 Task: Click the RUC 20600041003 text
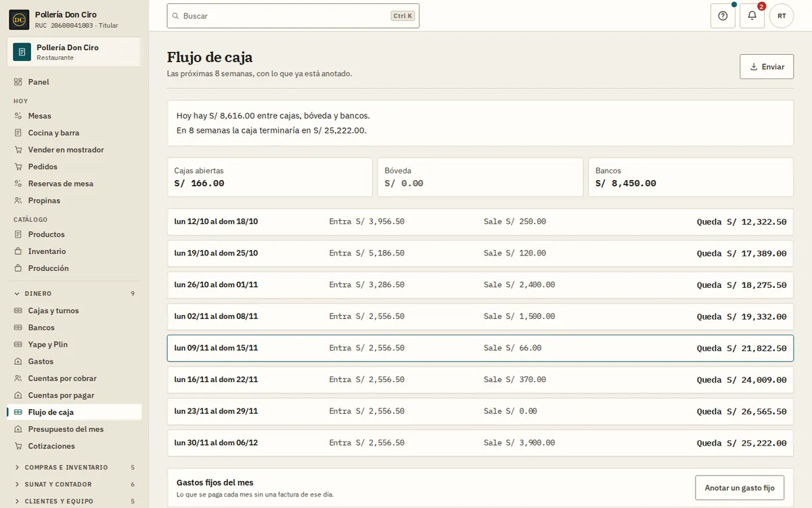coord(64,26)
